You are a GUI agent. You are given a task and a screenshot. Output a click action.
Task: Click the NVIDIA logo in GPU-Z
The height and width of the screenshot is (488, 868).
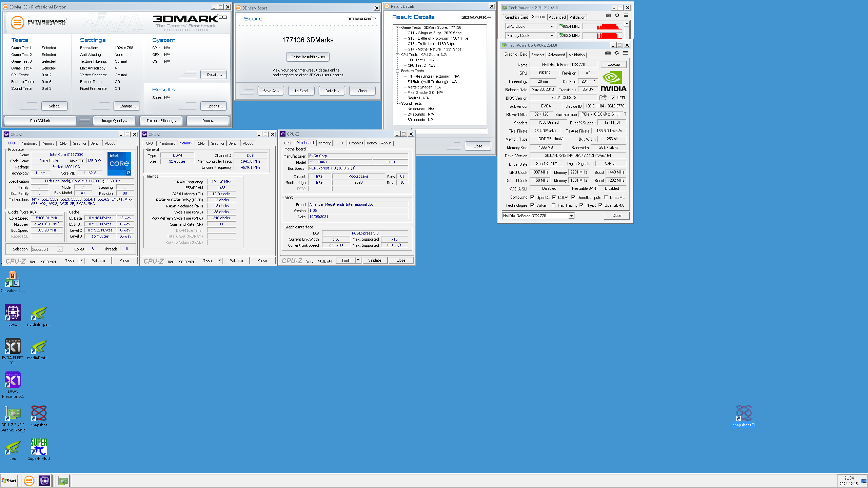point(613,81)
